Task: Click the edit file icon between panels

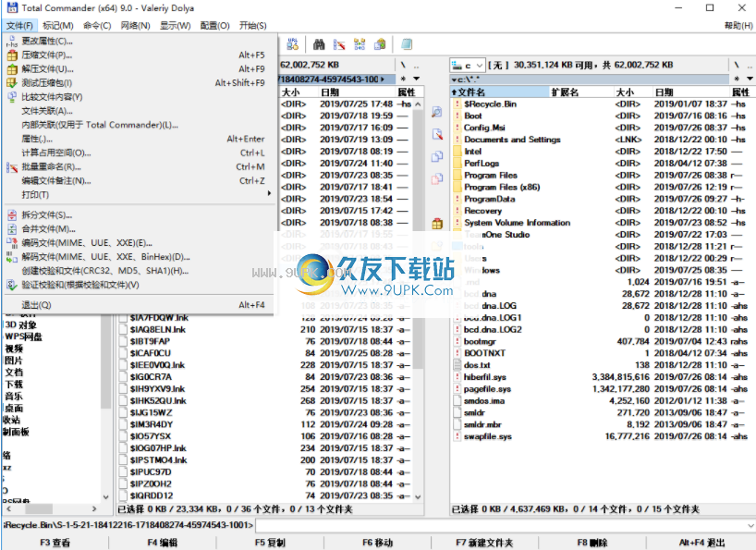Action: [x=437, y=134]
